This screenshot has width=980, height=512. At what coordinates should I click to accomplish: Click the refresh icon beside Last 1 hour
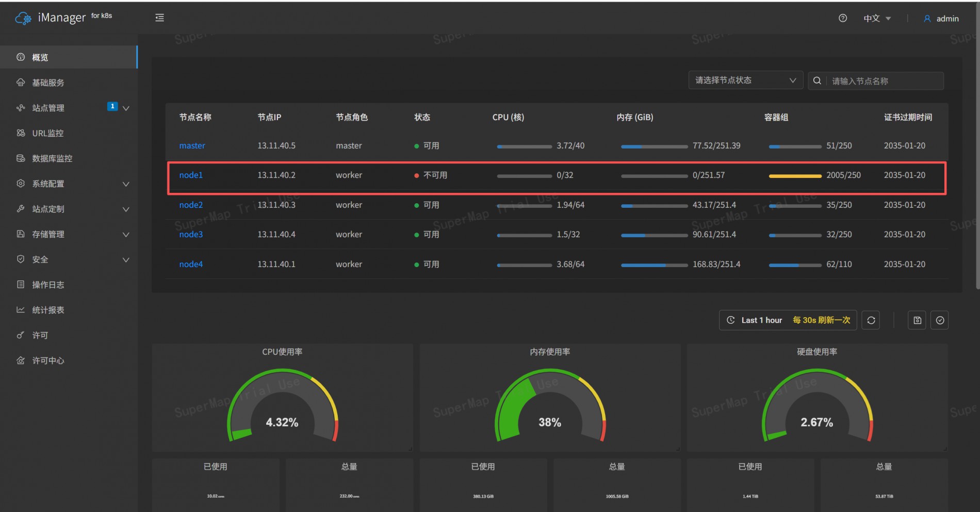click(x=871, y=320)
